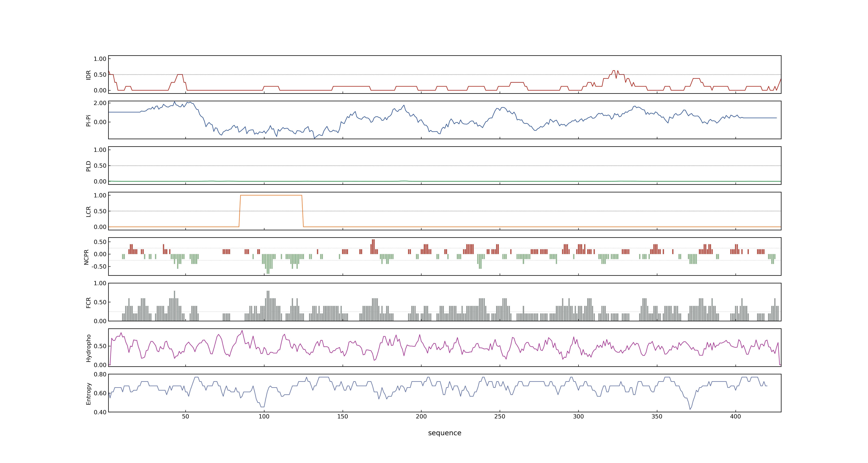The width and height of the screenshot is (868, 463).
Task: Click the Pi-Pi axis label
Action: 88,120
